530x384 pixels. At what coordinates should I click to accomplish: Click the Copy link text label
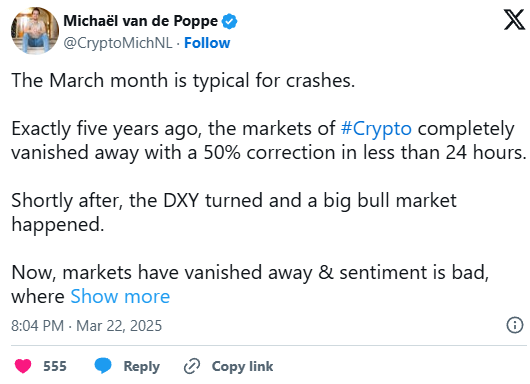tap(242, 366)
